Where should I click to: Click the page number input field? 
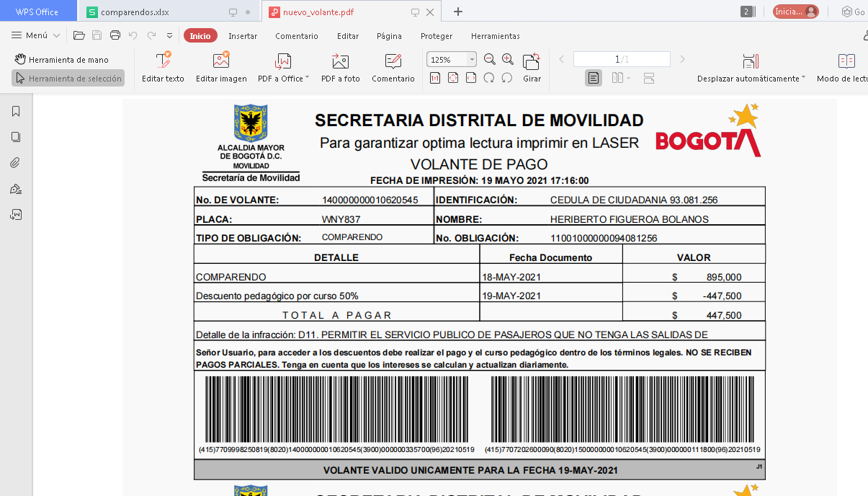click(622, 59)
